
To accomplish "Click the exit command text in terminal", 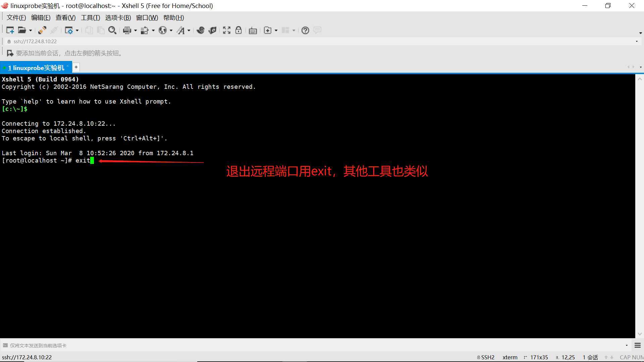I will click(x=83, y=161).
